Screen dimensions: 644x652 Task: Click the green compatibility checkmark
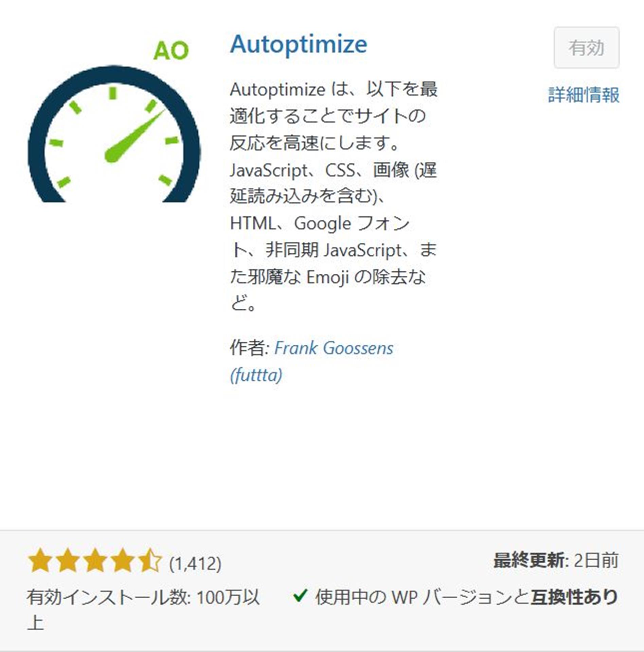[x=300, y=595]
